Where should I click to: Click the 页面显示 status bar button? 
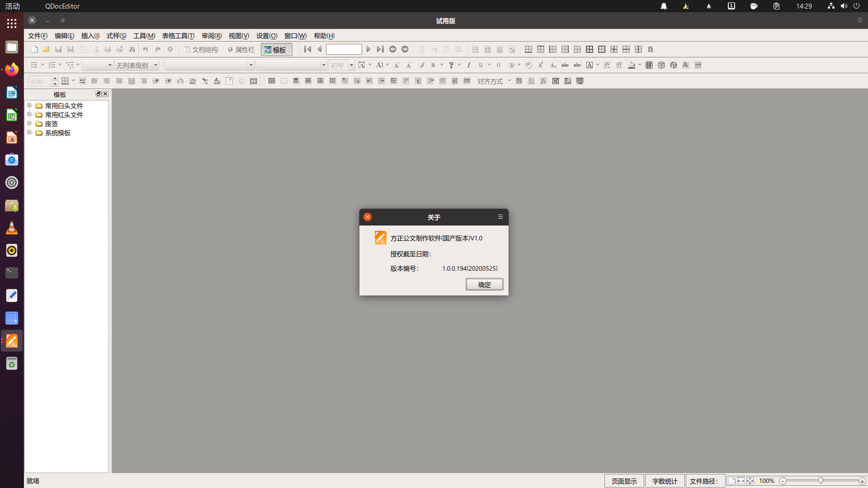pos(624,481)
